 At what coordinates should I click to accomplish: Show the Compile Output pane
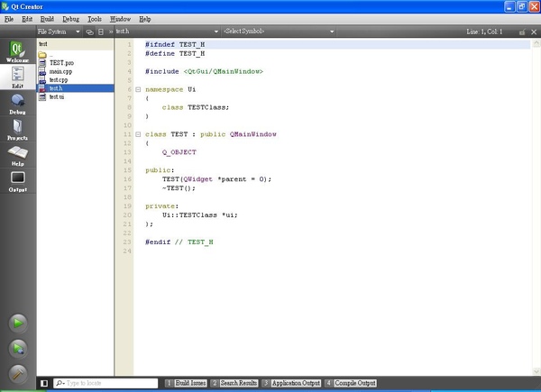click(351, 383)
